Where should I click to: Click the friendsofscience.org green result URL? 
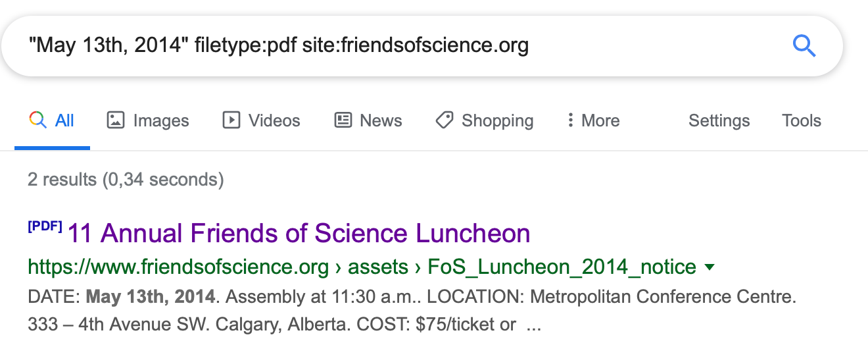362,267
